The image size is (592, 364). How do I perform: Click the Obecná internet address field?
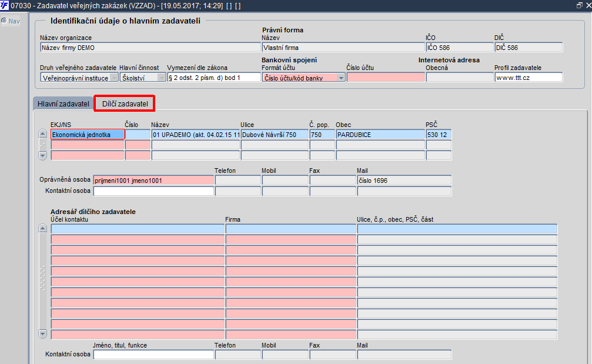click(460, 78)
